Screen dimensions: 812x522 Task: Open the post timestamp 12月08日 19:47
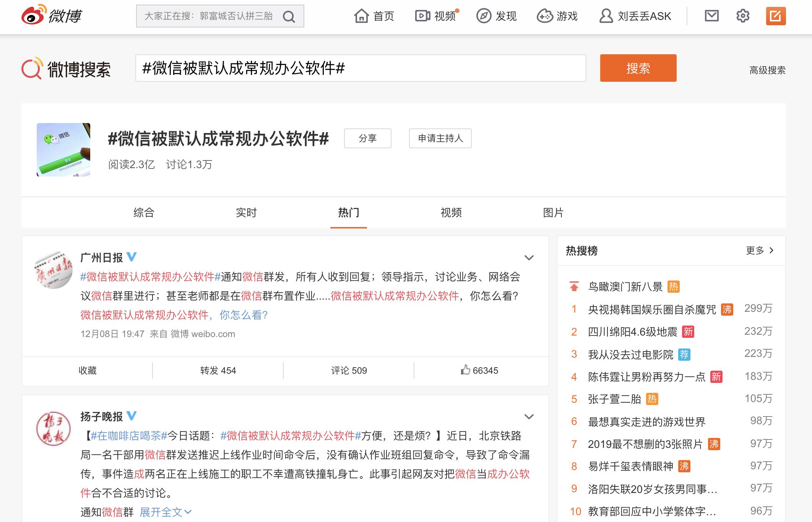coord(112,334)
